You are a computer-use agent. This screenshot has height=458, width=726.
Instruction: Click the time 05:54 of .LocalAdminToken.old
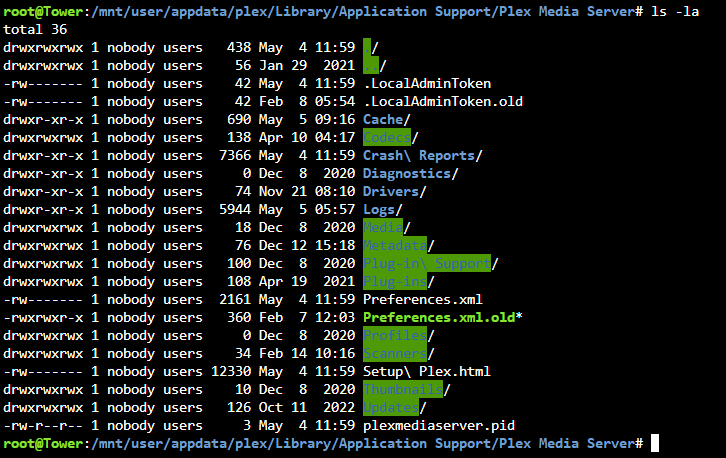click(335, 101)
